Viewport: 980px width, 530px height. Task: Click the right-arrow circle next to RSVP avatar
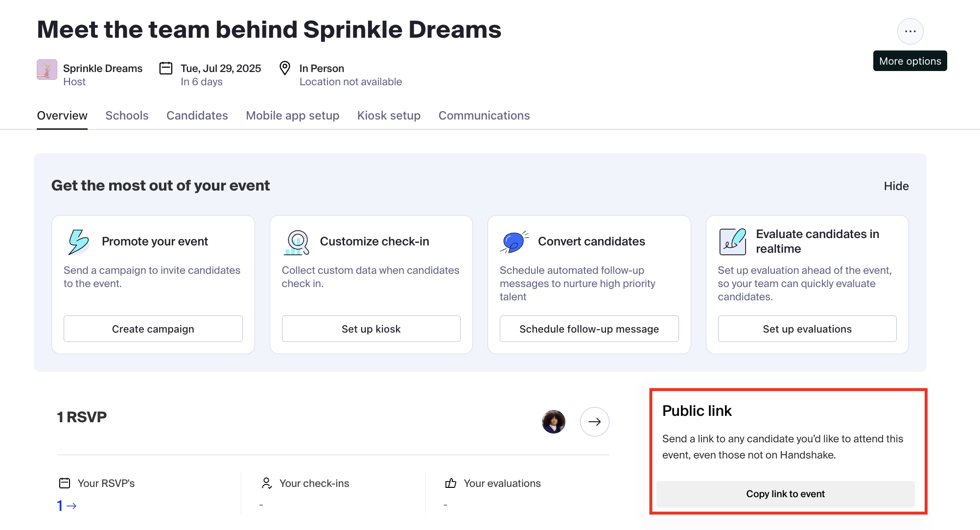coord(594,421)
